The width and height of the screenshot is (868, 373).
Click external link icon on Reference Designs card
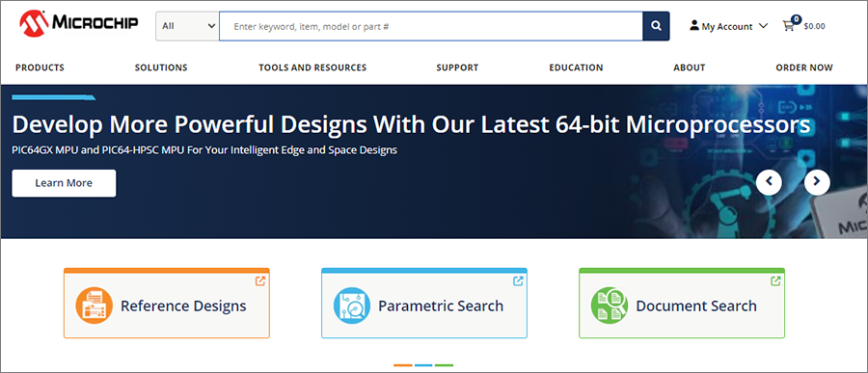260,280
